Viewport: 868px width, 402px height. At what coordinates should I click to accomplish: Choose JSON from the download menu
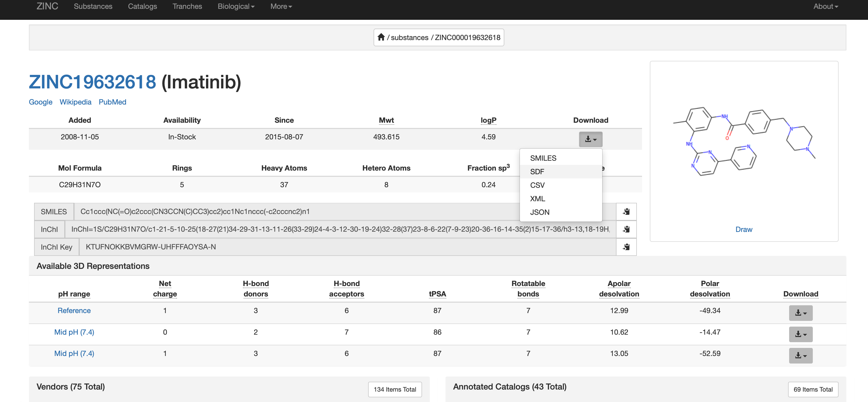point(561,212)
